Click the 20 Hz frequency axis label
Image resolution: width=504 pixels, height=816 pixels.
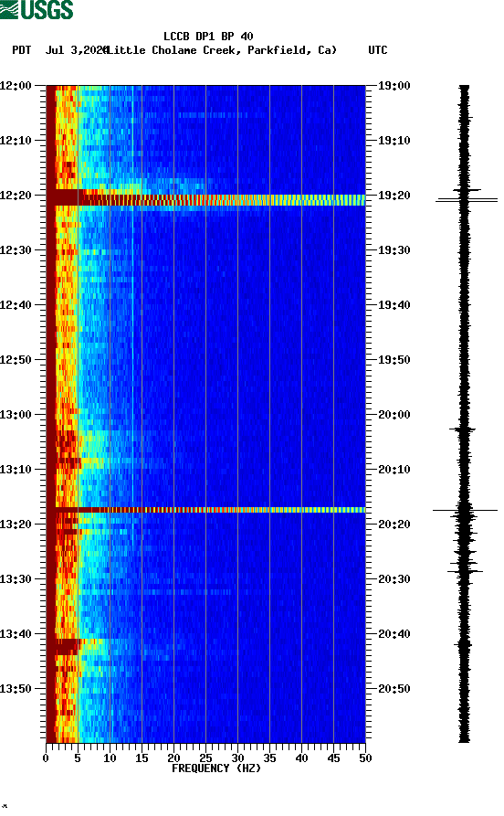tap(173, 758)
